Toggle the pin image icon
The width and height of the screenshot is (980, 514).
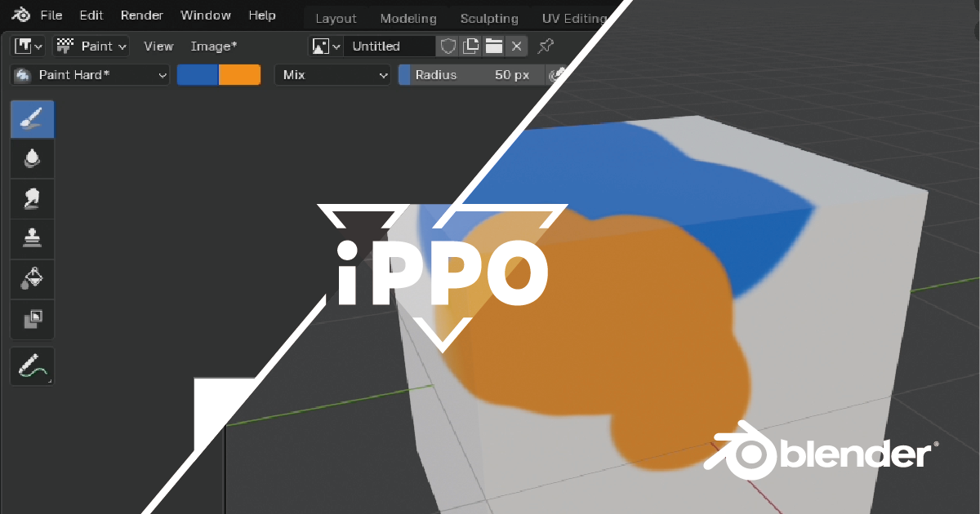click(x=546, y=46)
